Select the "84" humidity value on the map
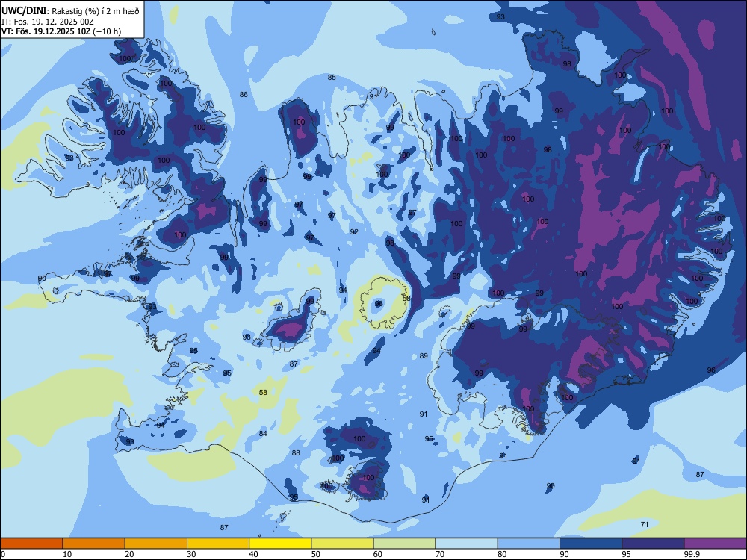 click(x=263, y=433)
